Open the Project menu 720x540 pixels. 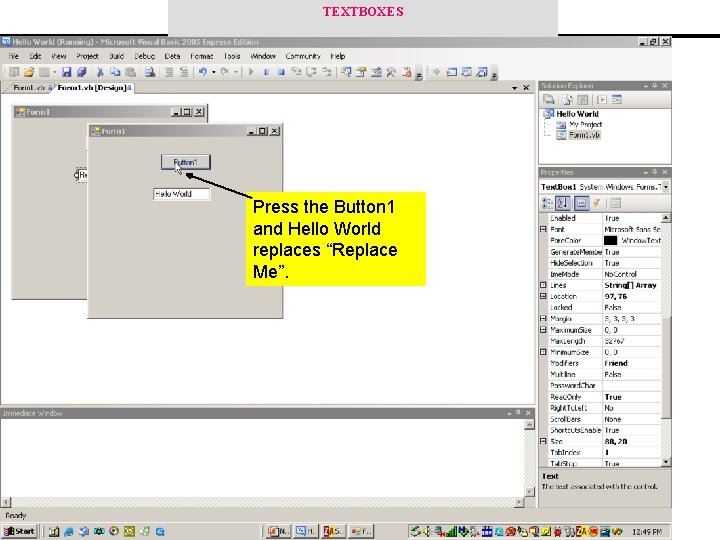pyautogui.click(x=87, y=56)
